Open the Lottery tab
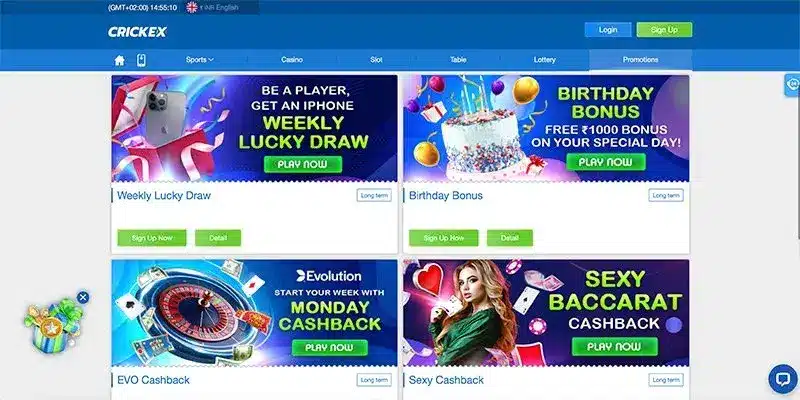800x400 pixels. pos(544,60)
